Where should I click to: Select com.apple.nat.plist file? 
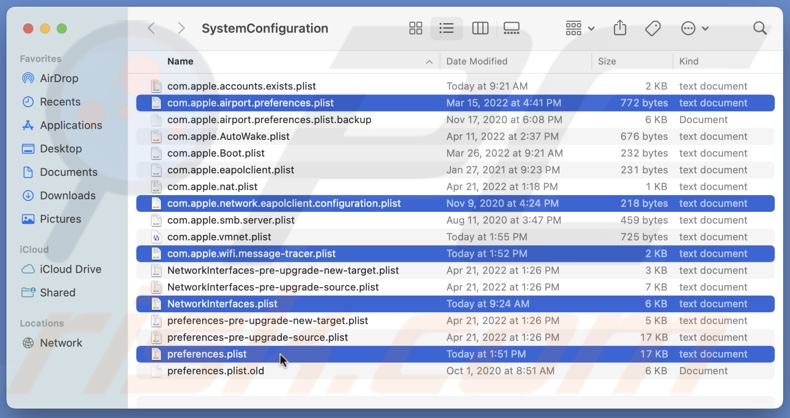(x=455, y=186)
